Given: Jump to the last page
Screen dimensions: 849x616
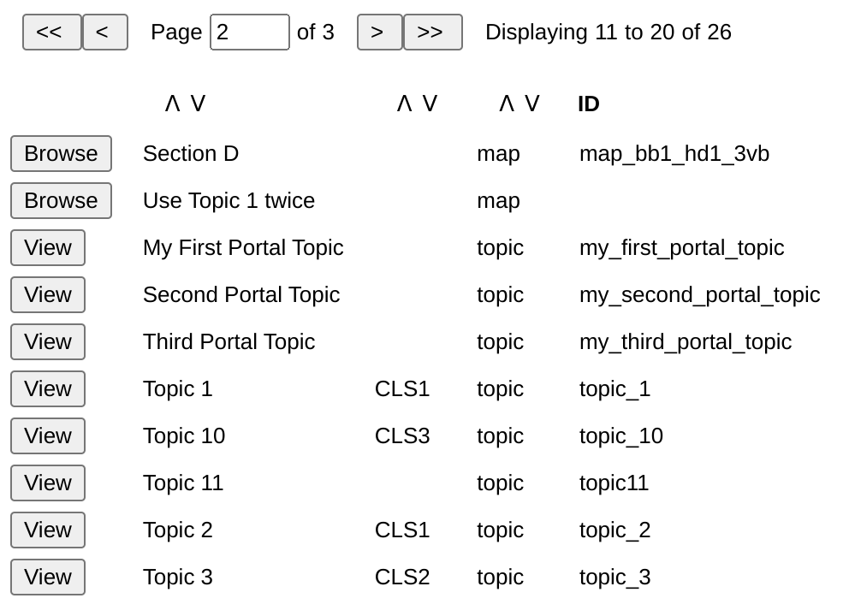Looking at the screenshot, I should (x=432, y=33).
